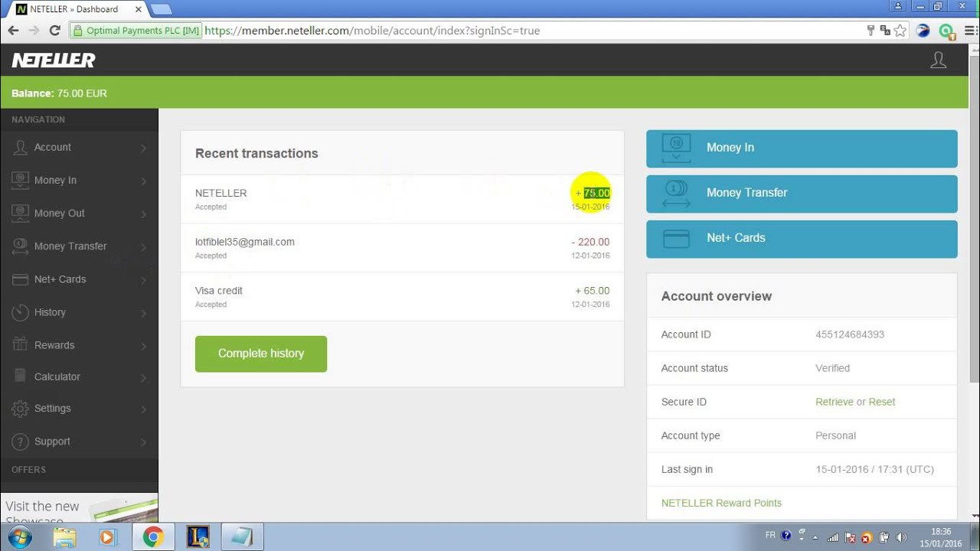
Task: Click the Complete history button
Action: (x=261, y=354)
